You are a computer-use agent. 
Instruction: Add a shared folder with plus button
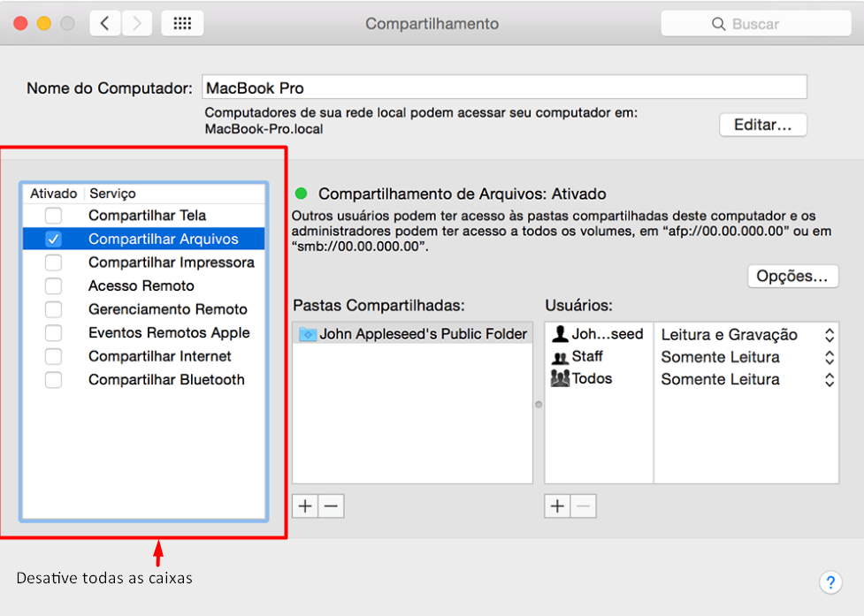(305, 506)
